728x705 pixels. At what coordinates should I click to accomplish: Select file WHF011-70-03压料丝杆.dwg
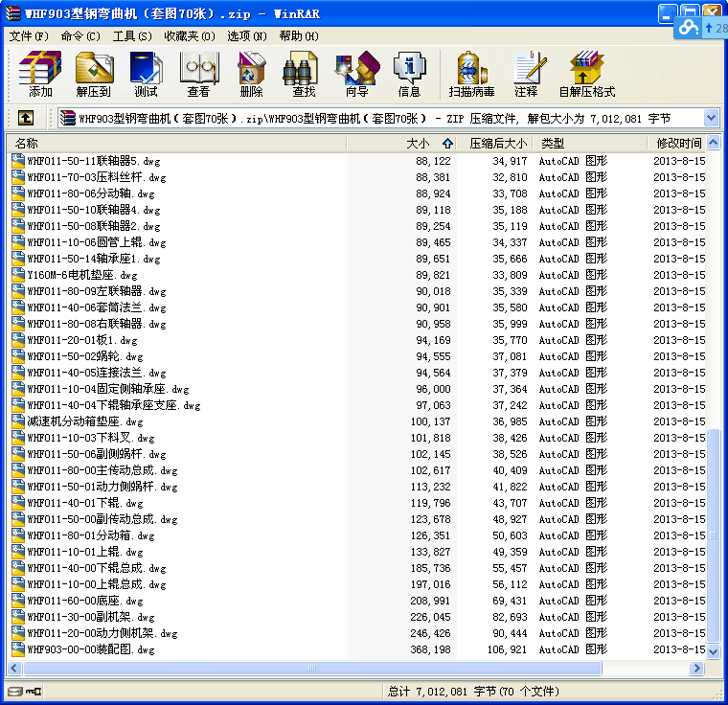(97, 177)
